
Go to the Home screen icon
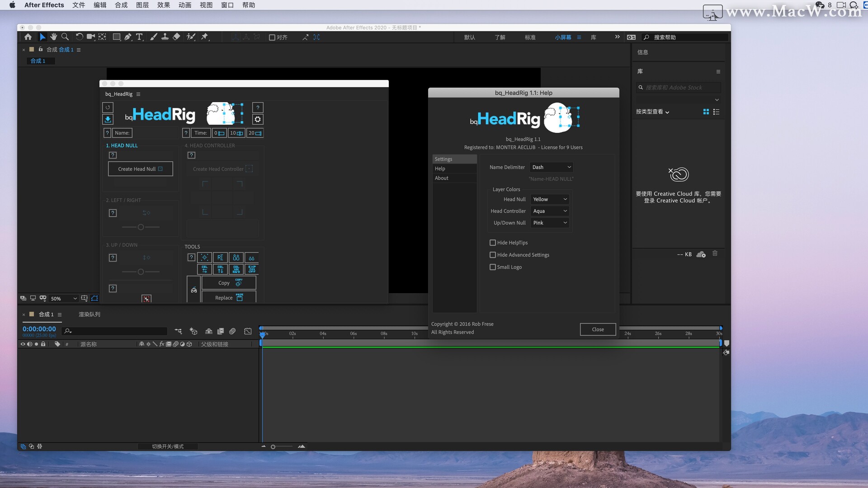tap(28, 37)
